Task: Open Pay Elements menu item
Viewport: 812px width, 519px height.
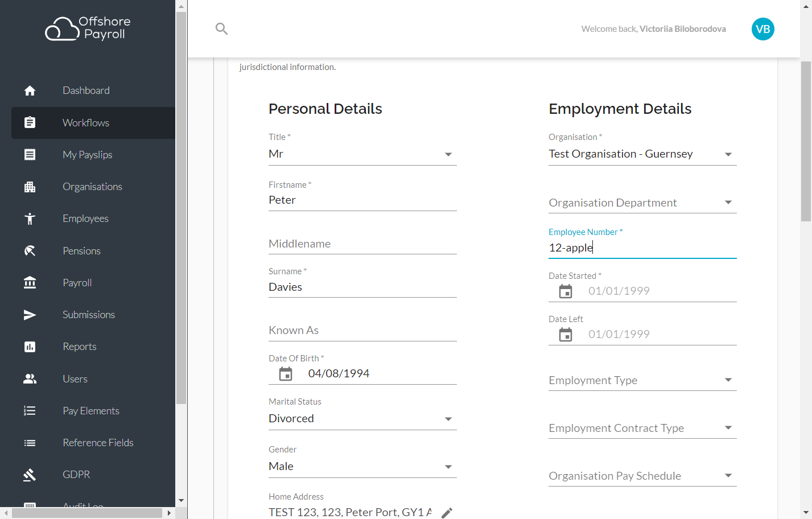Action: [93, 411]
